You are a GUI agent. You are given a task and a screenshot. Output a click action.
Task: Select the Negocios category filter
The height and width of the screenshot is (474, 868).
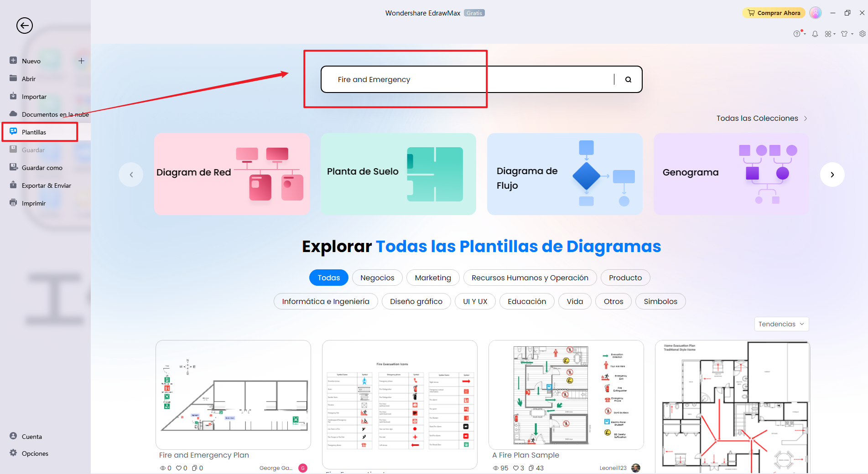(377, 278)
